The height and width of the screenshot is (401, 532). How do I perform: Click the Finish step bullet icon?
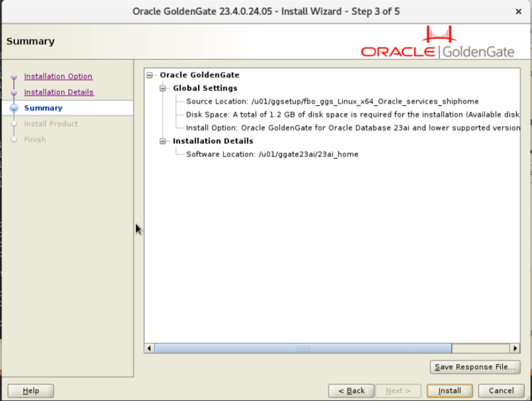(x=14, y=140)
